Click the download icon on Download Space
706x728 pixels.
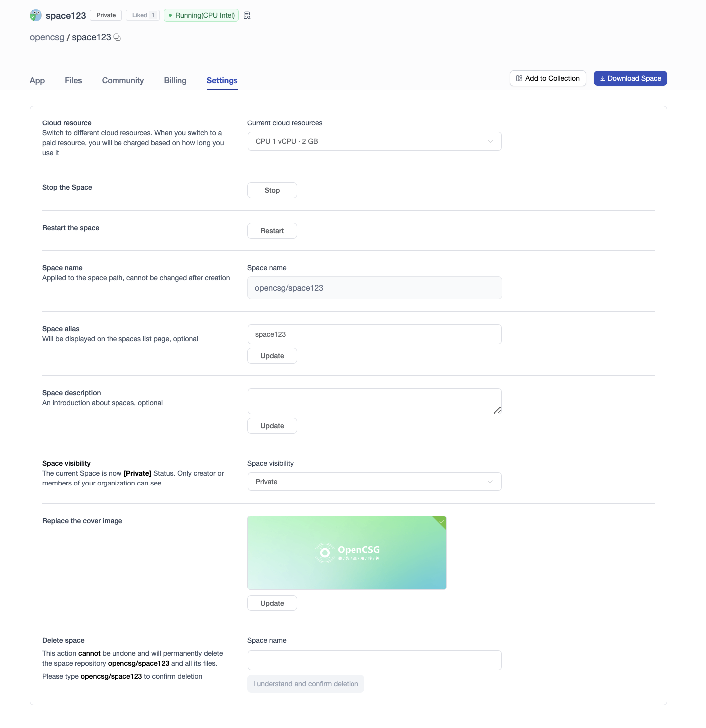click(x=603, y=78)
